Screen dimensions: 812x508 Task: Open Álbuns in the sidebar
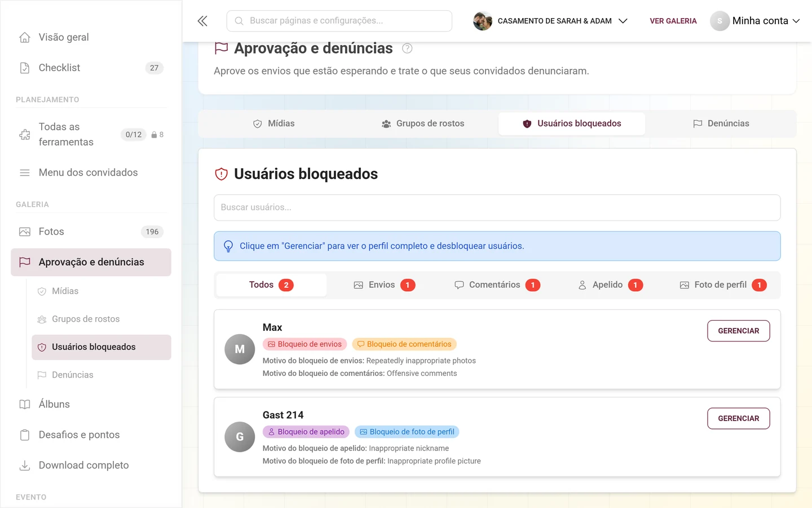coord(91,405)
